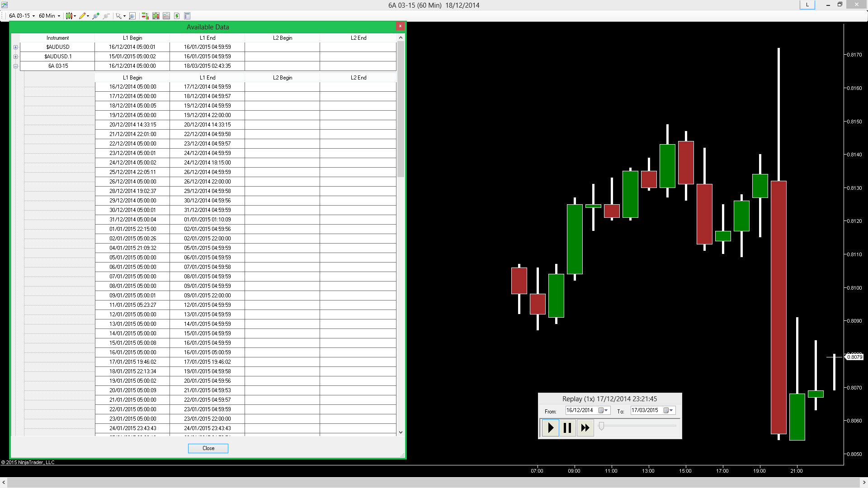Open the chart properties icon
Viewport: 868px width, 488px height.
(187, 16)
